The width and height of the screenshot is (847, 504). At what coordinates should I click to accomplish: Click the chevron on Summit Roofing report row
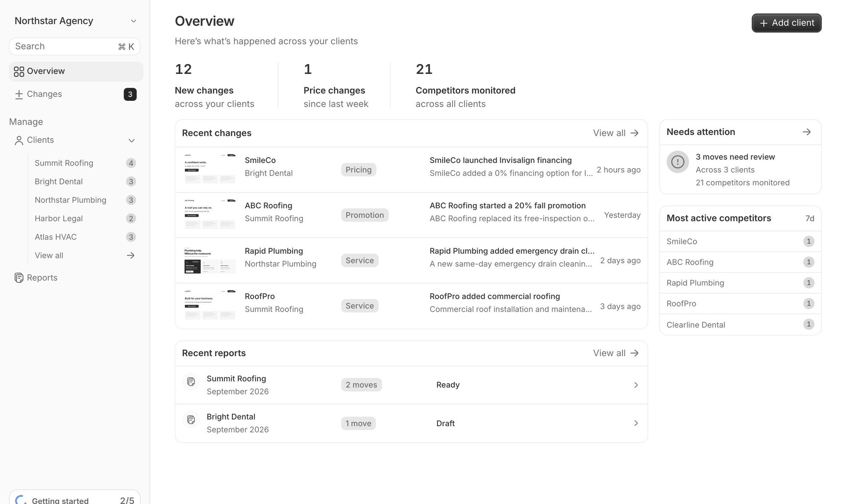tap(636, 385)
